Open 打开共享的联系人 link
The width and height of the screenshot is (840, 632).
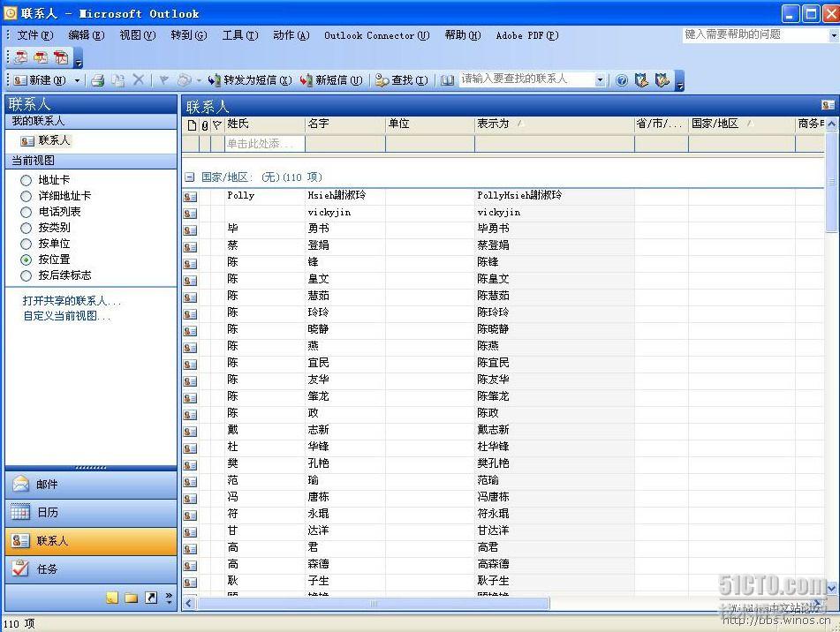click(x=72, y=301)
